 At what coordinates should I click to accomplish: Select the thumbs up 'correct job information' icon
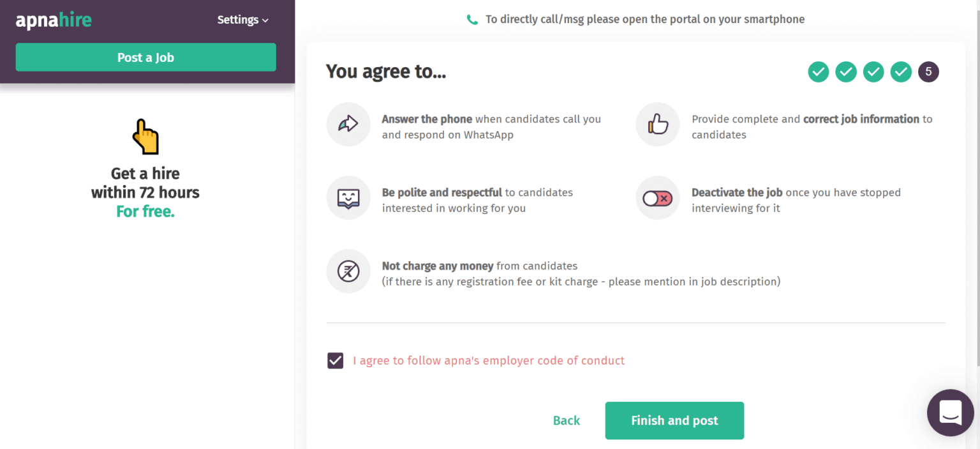pyautogui.click(x=657, y=124)
